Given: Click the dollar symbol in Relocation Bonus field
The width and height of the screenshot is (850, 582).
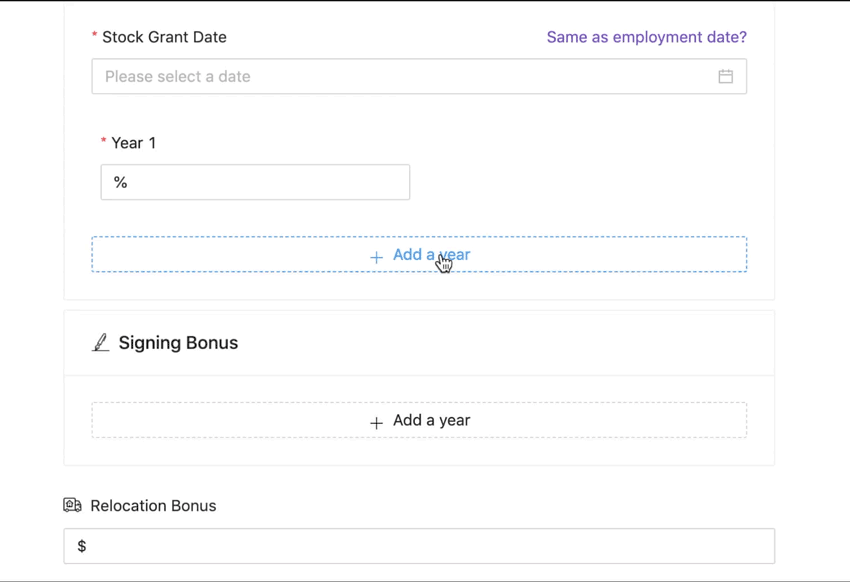Looking at the screenshot, I should point(82,546).
